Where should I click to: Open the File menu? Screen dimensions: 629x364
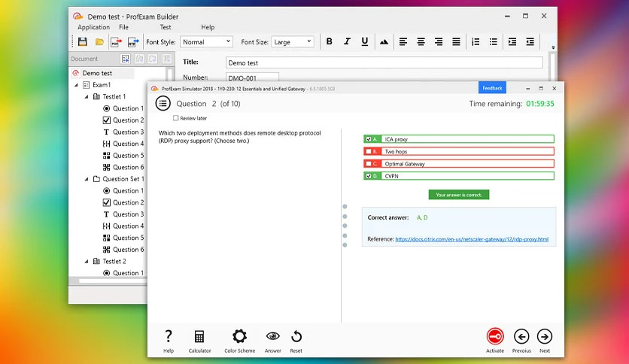tap(123, 27)
